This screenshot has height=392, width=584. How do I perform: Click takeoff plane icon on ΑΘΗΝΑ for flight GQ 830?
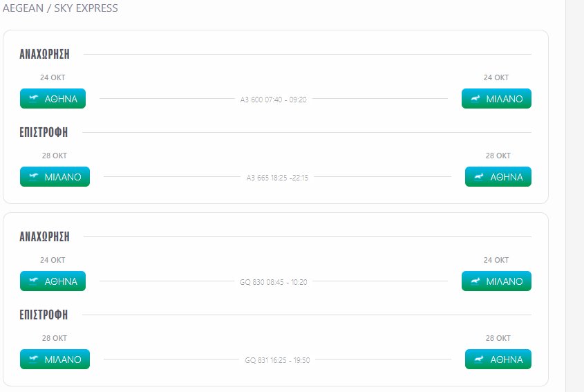(x=34, y=281)
